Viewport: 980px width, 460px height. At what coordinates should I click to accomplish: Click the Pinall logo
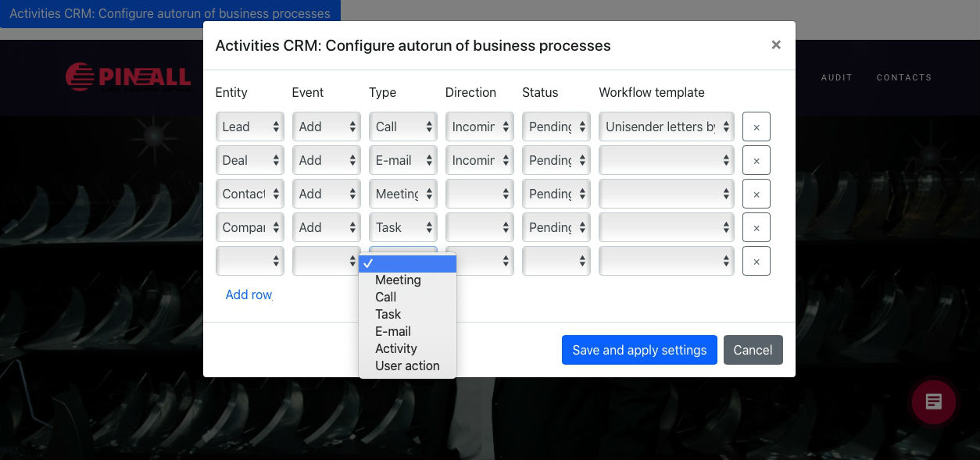pyautogui.click(x=128, y=77)
